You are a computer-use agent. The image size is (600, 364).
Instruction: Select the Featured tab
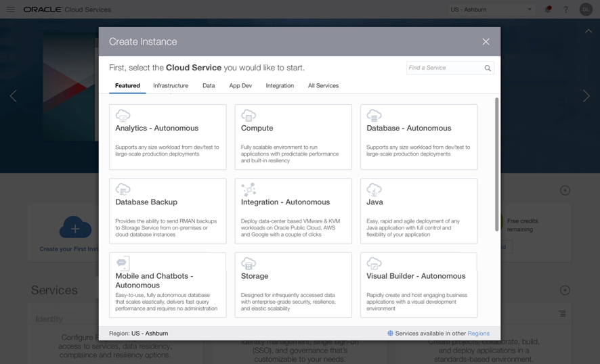(127, 86)
